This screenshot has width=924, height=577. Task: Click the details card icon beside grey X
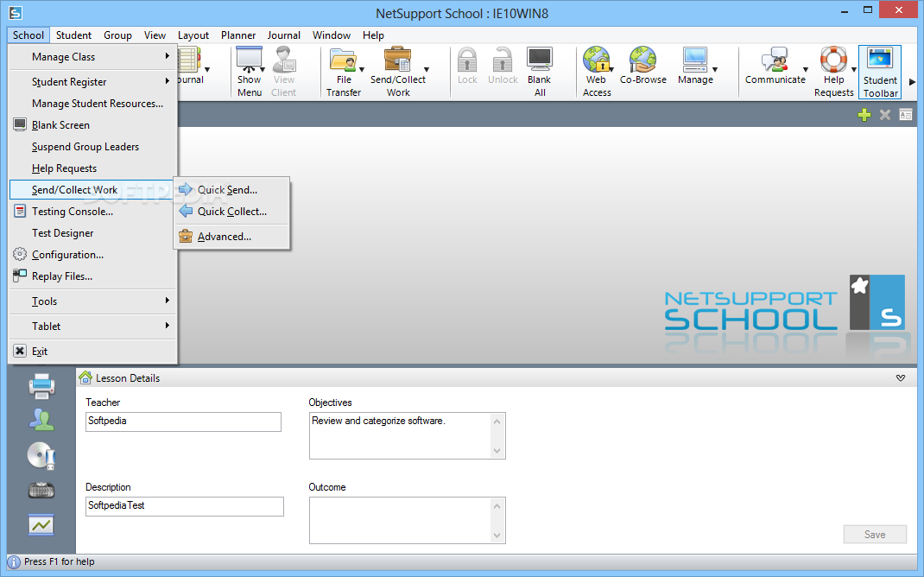906,115
